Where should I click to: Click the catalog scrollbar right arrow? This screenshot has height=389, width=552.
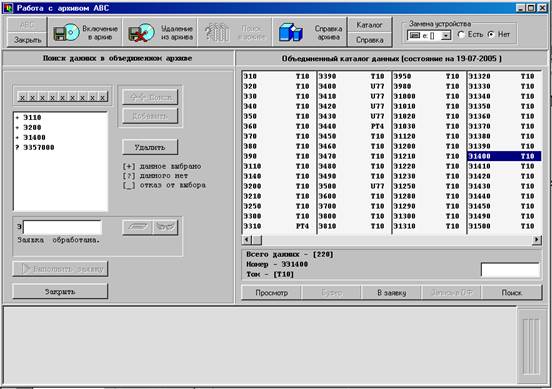[537, 239]
